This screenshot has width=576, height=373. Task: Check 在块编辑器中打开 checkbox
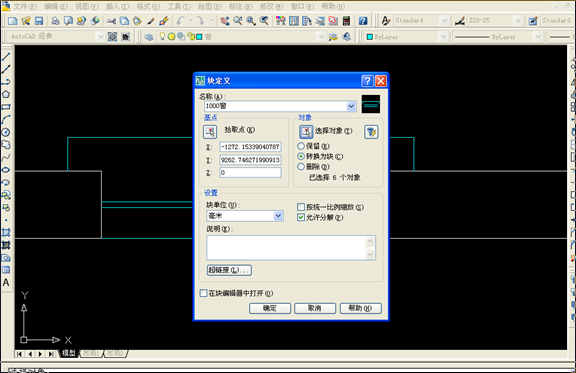203,293
